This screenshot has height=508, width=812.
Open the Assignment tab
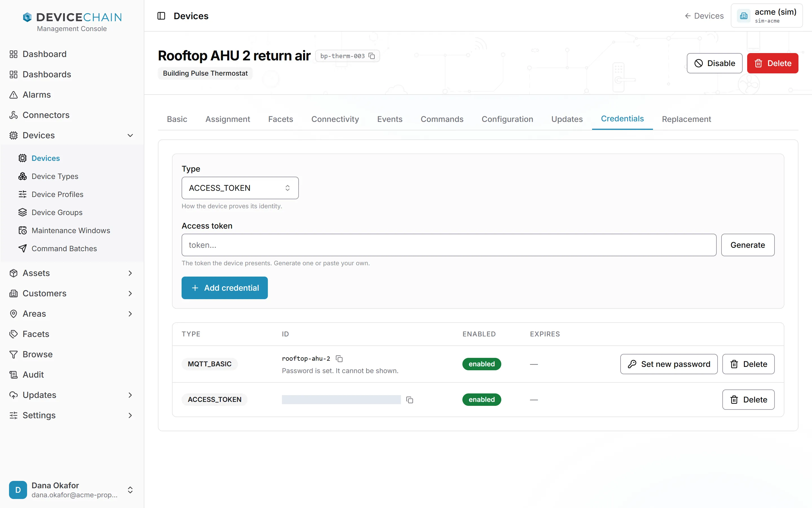228,119
